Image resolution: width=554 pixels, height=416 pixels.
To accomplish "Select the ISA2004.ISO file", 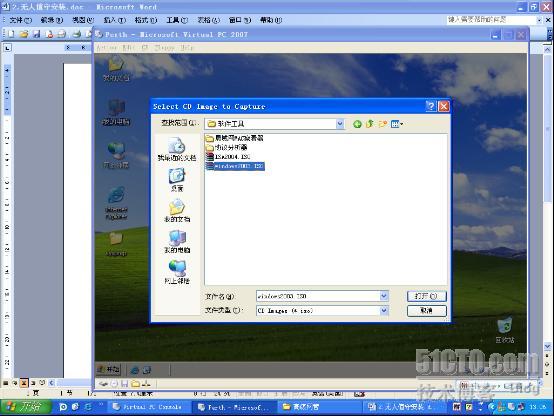I will click(x=228, y=157).
